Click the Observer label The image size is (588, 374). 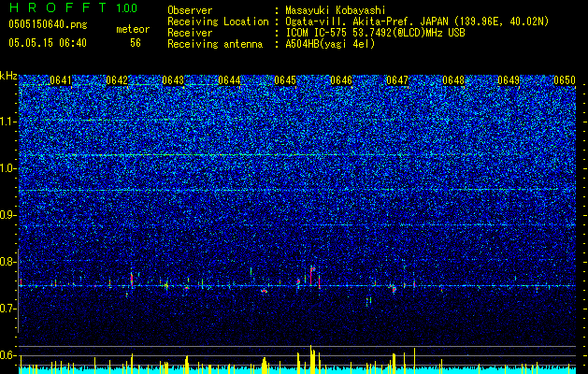tap(190, 10)
